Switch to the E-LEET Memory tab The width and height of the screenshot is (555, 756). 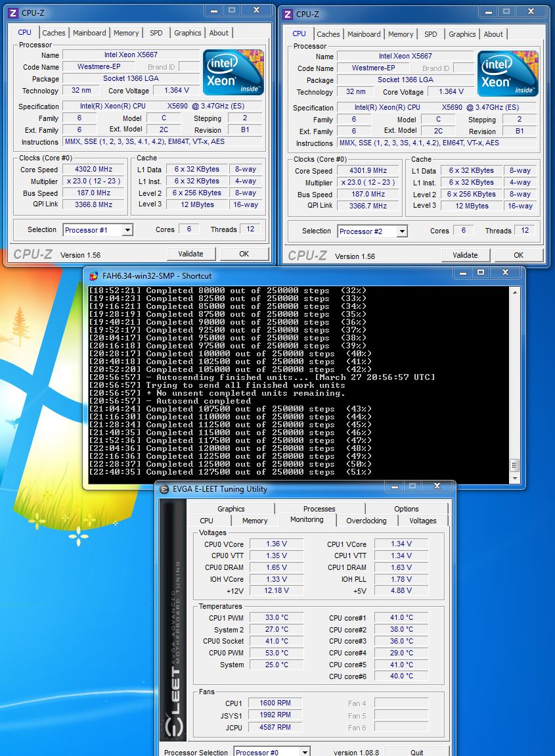click(255, 521)
